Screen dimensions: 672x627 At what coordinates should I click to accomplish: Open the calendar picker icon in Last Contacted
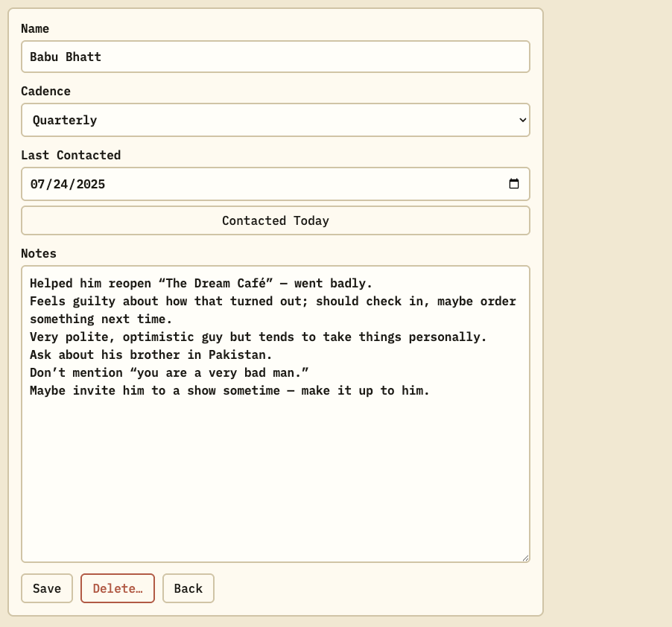point(514,184)
